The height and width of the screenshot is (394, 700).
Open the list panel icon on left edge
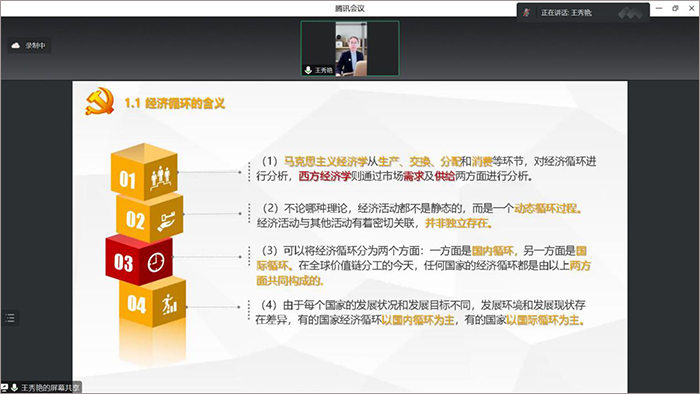click(x=10, y=318)
